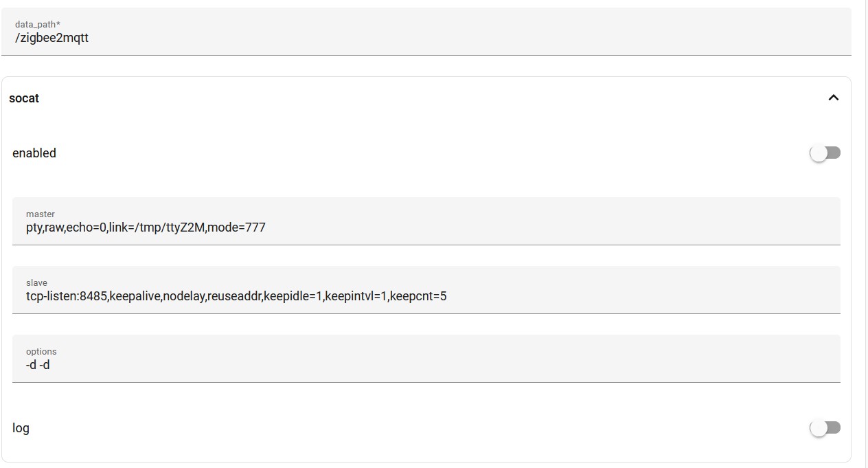
Task: Click the small "options" field label
Action: [41, 351]
